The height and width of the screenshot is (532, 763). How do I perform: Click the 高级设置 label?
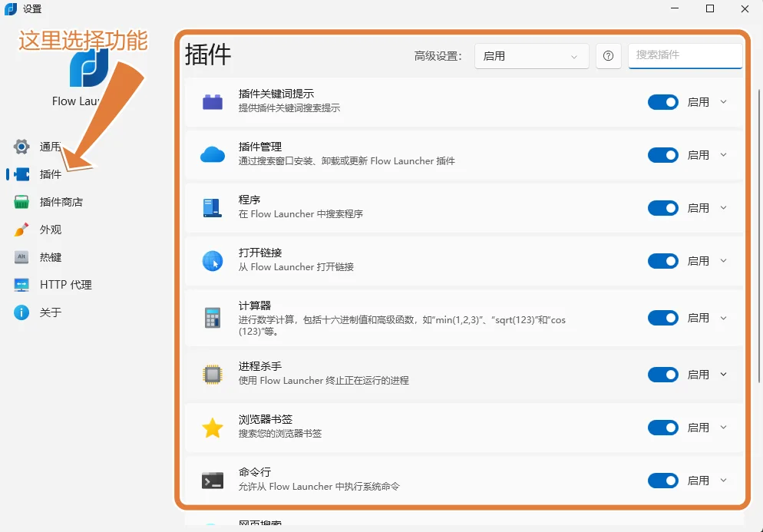point(438,56)
